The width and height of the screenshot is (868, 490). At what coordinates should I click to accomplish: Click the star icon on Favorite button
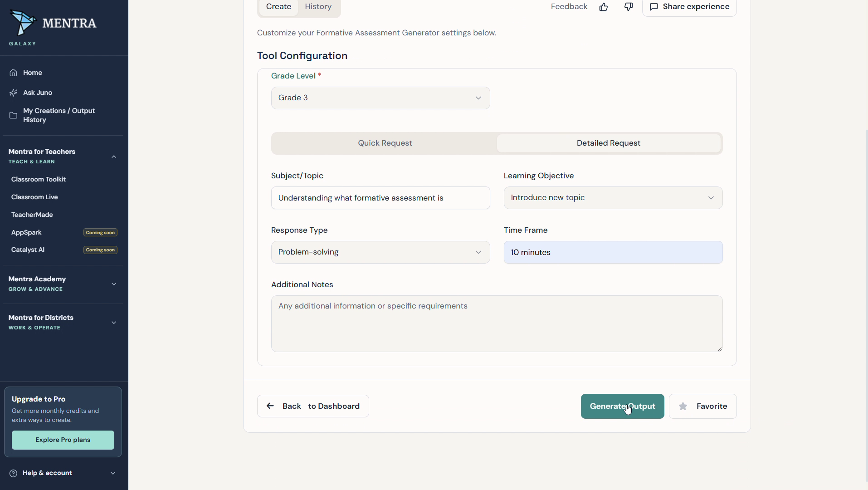[683, 407]
